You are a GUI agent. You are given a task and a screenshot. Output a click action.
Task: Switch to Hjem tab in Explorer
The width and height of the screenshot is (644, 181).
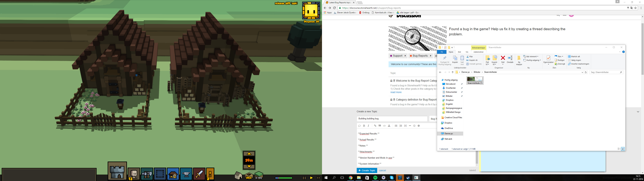coord(451,52)
